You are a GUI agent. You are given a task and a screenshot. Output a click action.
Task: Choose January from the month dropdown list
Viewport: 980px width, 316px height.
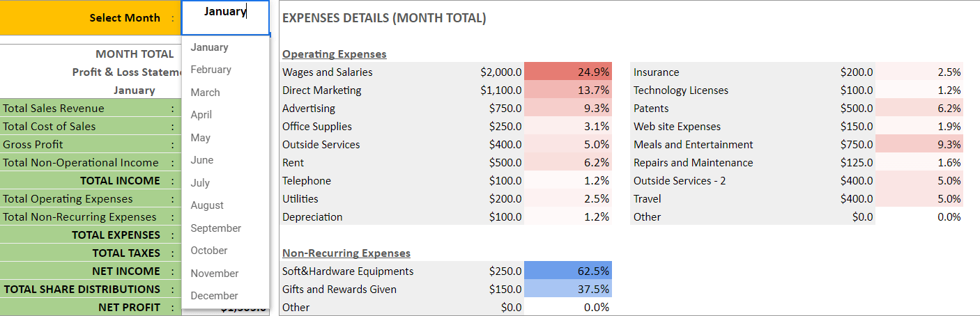(210, 47)
